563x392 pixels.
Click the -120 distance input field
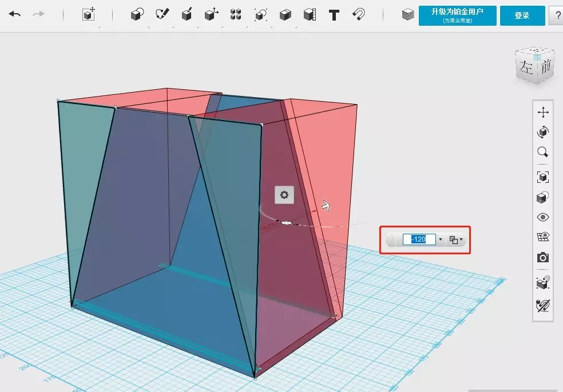tap(419, 239)
